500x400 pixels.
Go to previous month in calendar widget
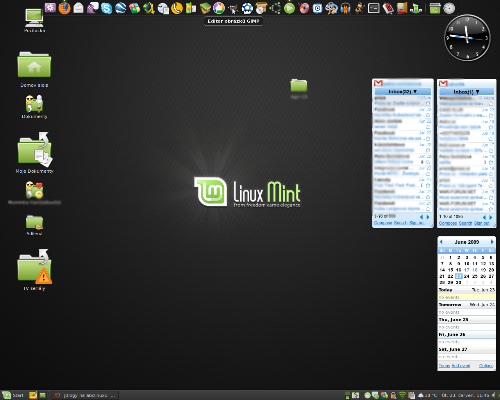pos(441,242)
